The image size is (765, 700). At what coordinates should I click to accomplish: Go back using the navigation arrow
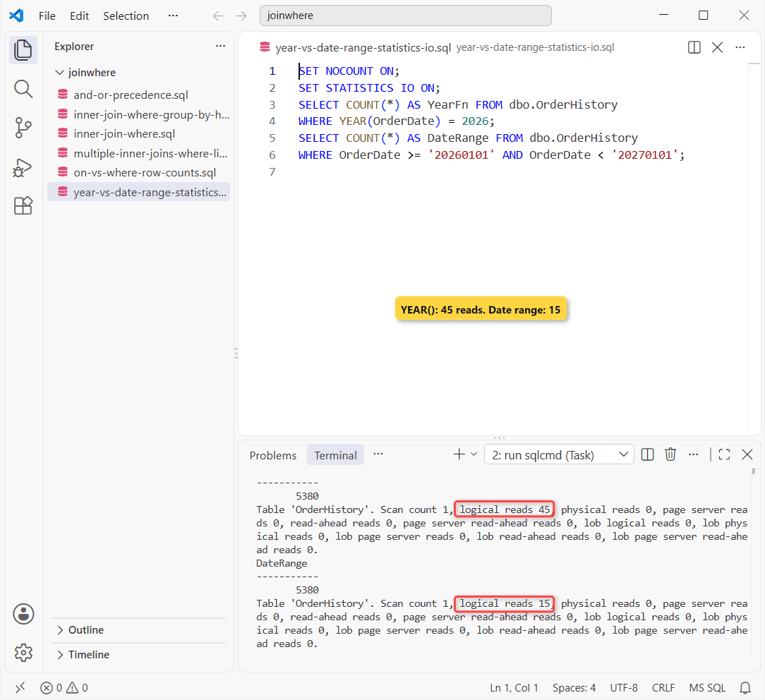pos(218,16)
